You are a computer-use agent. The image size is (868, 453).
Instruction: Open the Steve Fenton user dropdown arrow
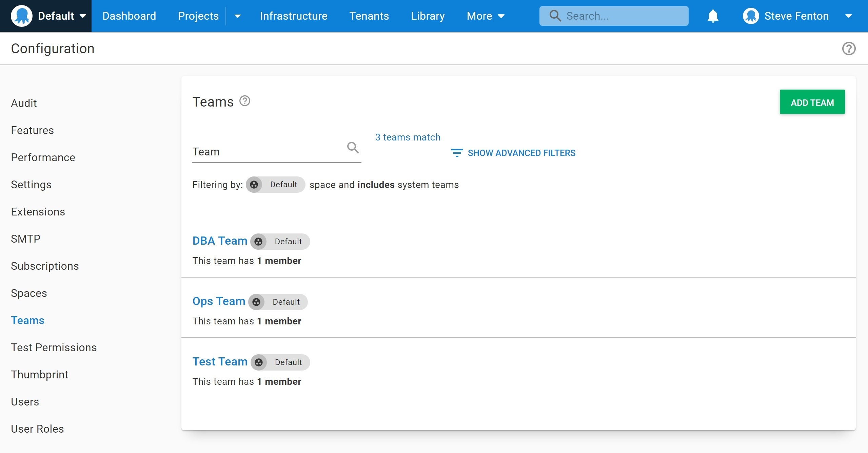(x=848, y=16)
